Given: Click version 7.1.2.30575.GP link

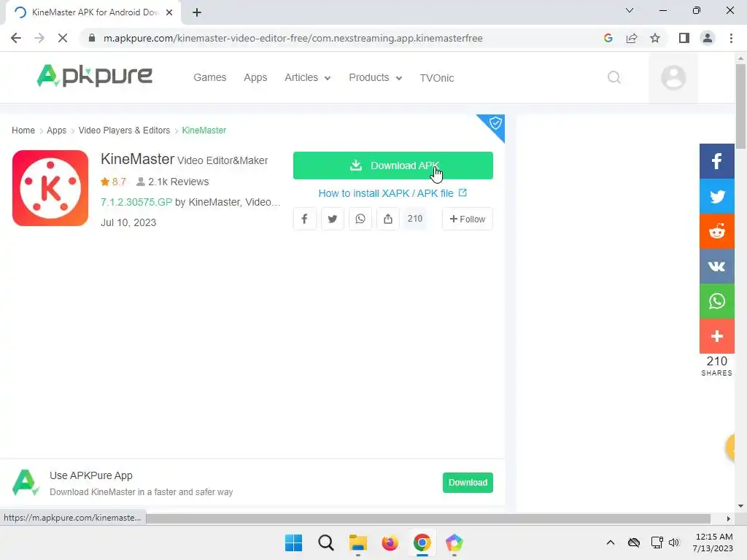Looking at the screenshot, I should tap(136, 202).
